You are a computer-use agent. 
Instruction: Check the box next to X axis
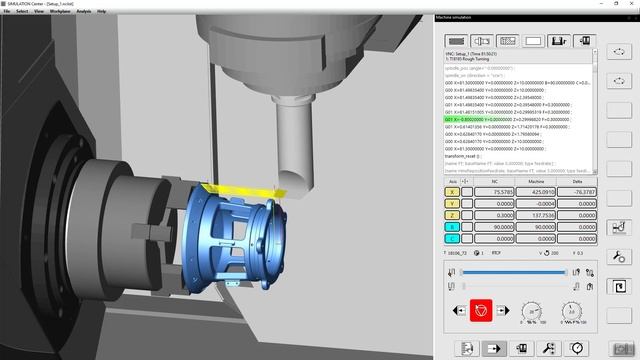coord(467,192)
